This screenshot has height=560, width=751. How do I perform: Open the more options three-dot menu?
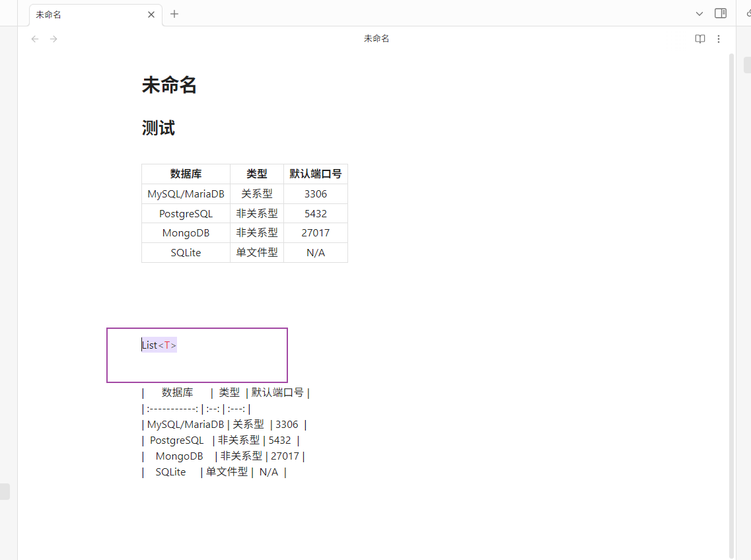(x=719, y=39)
